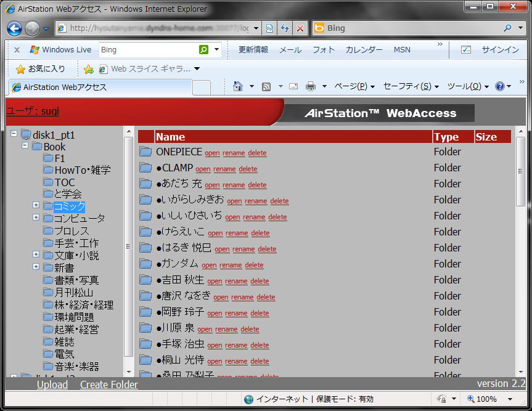The width and height of the screenshot is (532, 411).
Task: Click the RSS feeds icon
Action: (x=266, y=87)
